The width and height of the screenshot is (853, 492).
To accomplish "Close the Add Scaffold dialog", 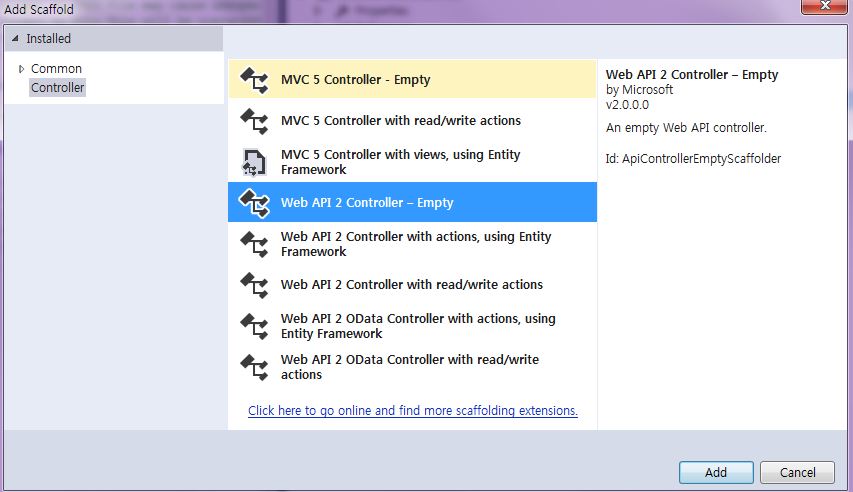I will tap(824, 6).
